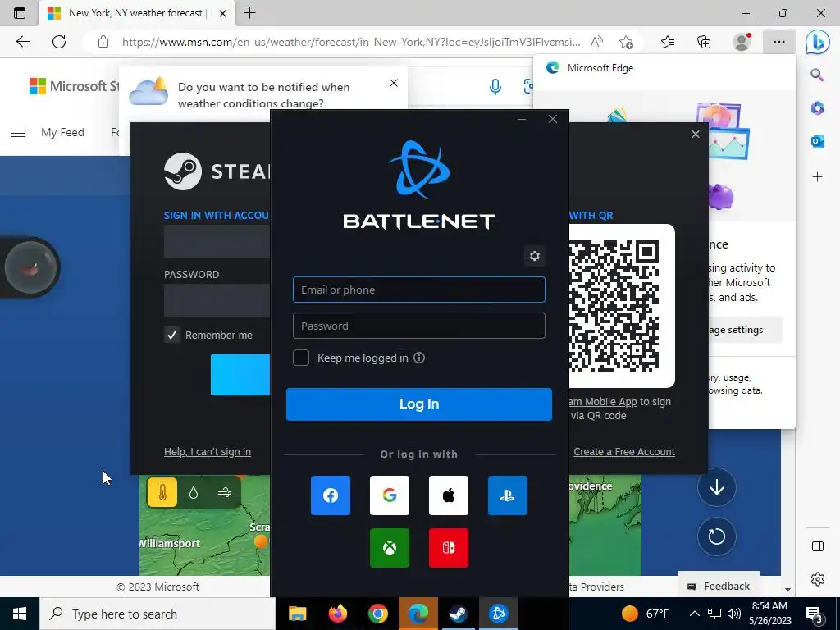View site information lock icon

103,42
